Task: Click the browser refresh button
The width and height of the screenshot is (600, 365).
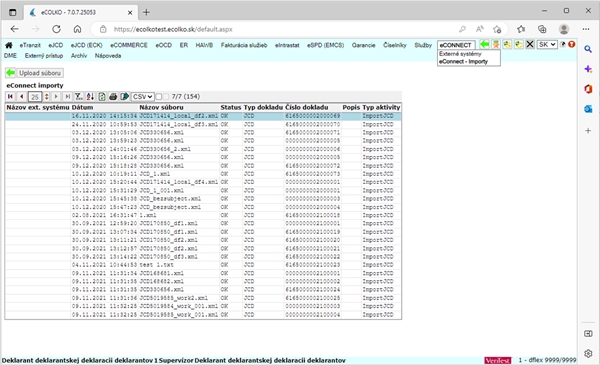Action: 57,29
